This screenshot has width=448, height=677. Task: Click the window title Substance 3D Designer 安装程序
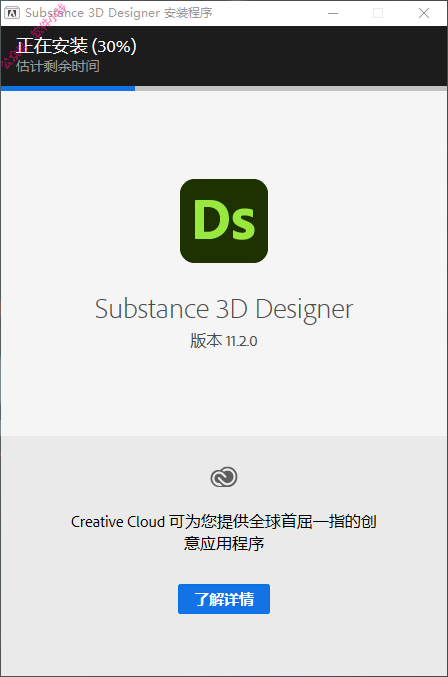coord(119,13)
